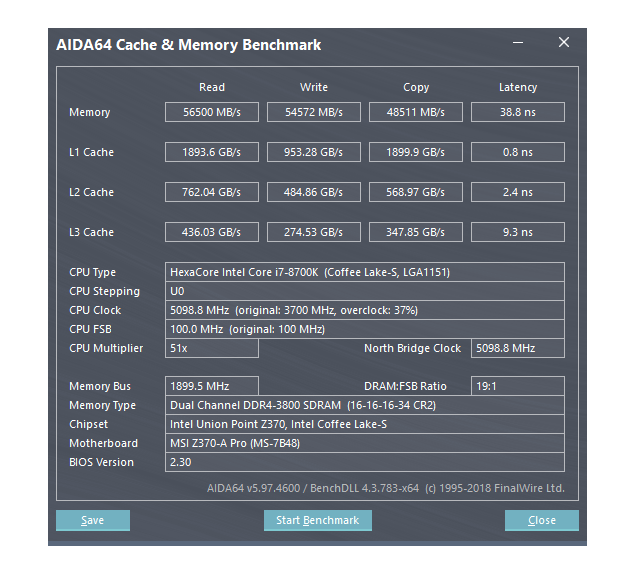The width and height of the screenshot is (637, 588).
Task: Click the L3 Cache row label
Action: click(x=91, y=232)
